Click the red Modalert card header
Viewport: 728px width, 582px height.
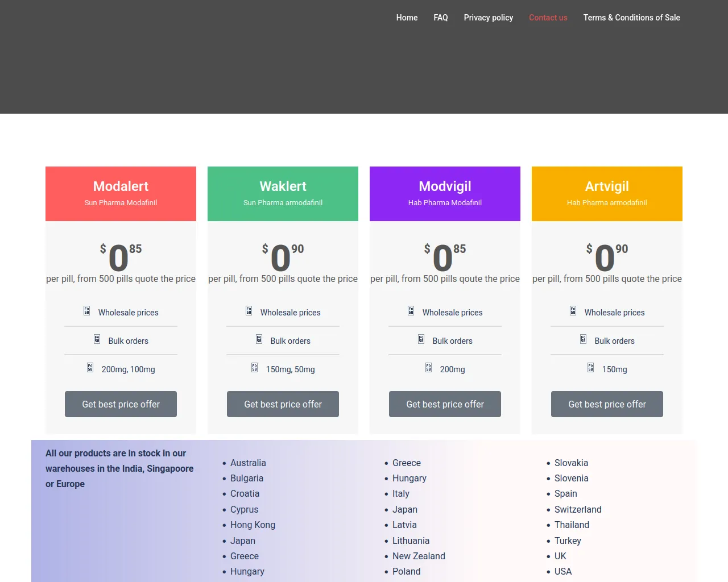pyautogui.click(x=121, y=194)
